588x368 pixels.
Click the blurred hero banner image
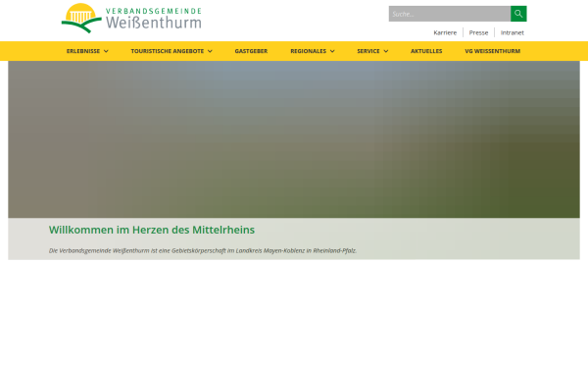click(x=294, y=139)
